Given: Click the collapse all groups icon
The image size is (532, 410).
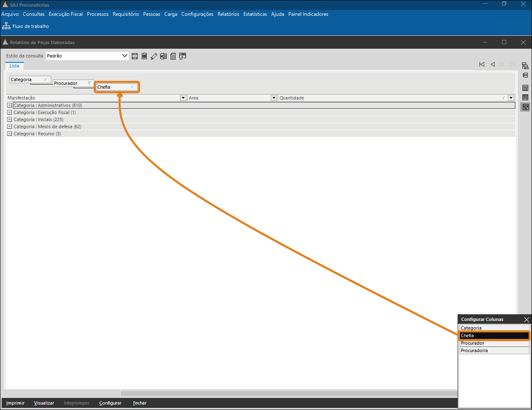Looking at the screenshot, I should point(525,75).
